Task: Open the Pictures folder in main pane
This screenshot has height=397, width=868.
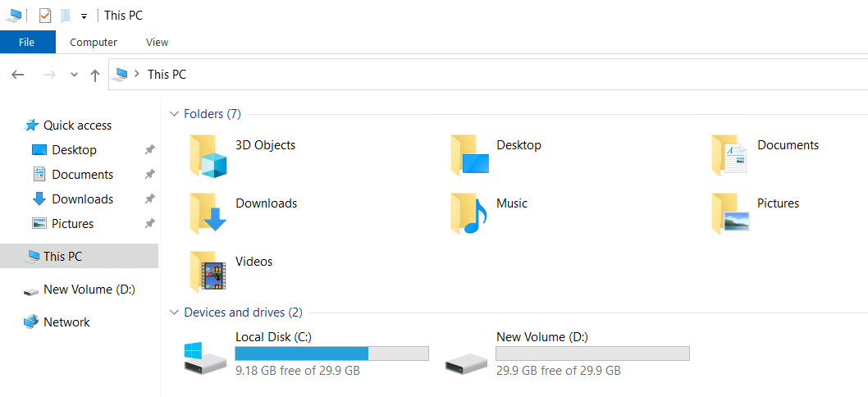Action: (729, 214)
